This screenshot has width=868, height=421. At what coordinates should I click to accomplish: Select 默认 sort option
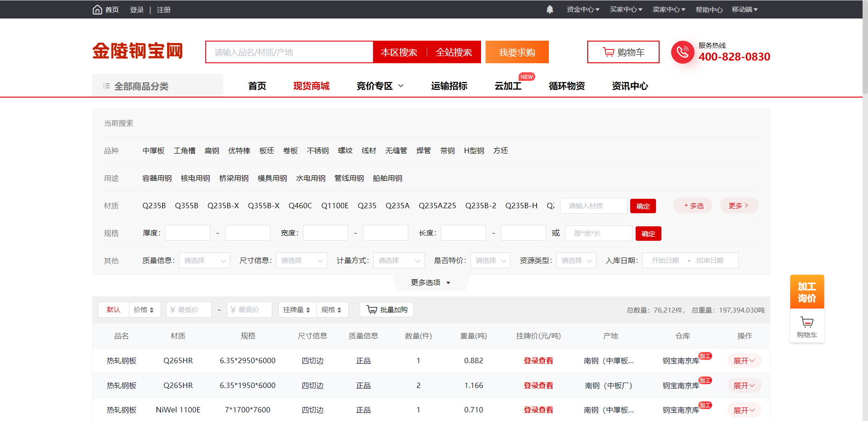[x=113, y=309]
